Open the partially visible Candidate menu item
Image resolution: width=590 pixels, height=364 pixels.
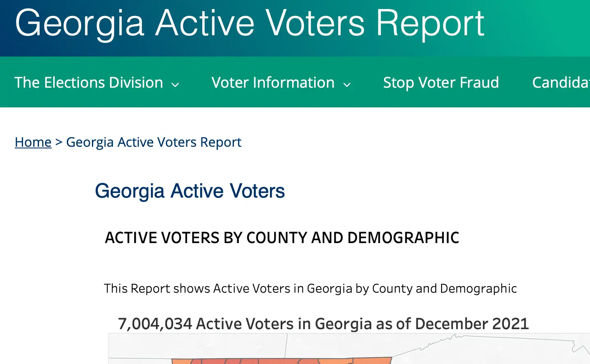(x=560, y=82)
